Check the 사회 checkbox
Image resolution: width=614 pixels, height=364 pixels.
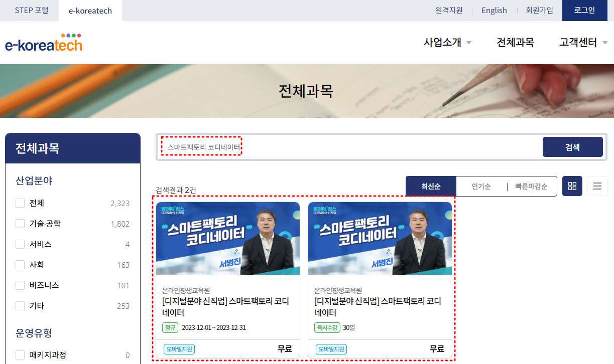pyautogui.click(x=20, y=265)
